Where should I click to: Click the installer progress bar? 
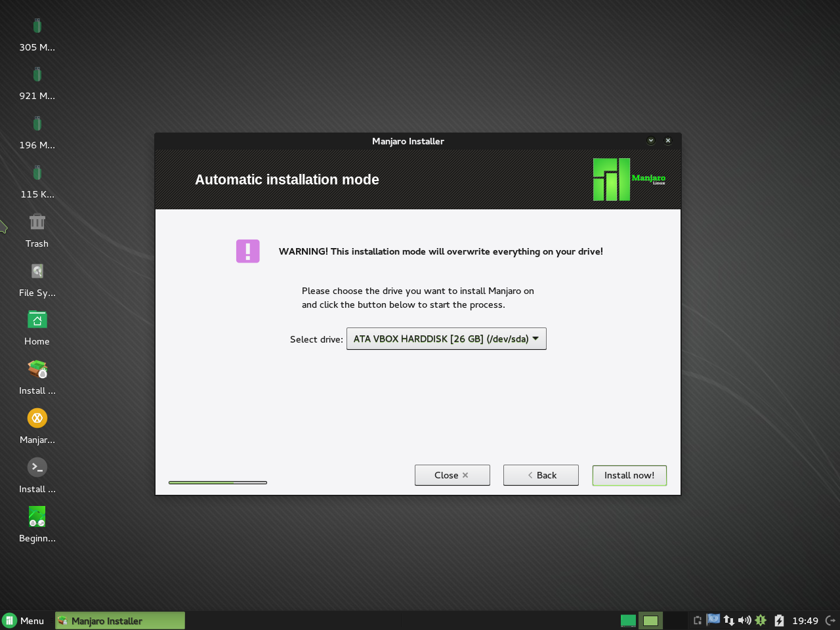click(218, 482)
